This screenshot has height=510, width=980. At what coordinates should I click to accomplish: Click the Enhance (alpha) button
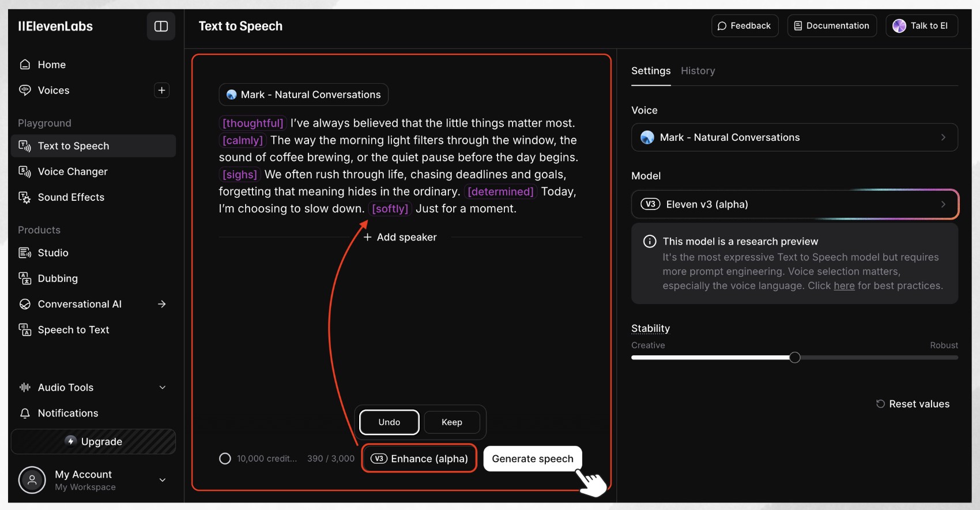[419, 459]
